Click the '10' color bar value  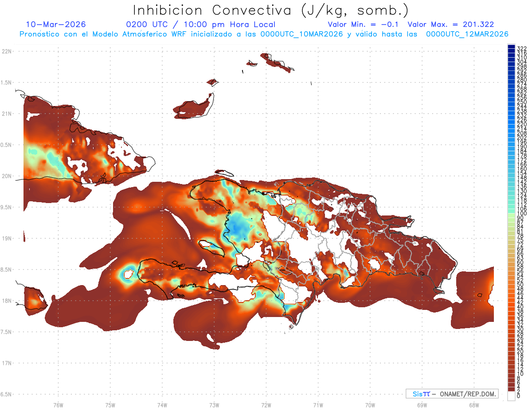pos(520,374)
